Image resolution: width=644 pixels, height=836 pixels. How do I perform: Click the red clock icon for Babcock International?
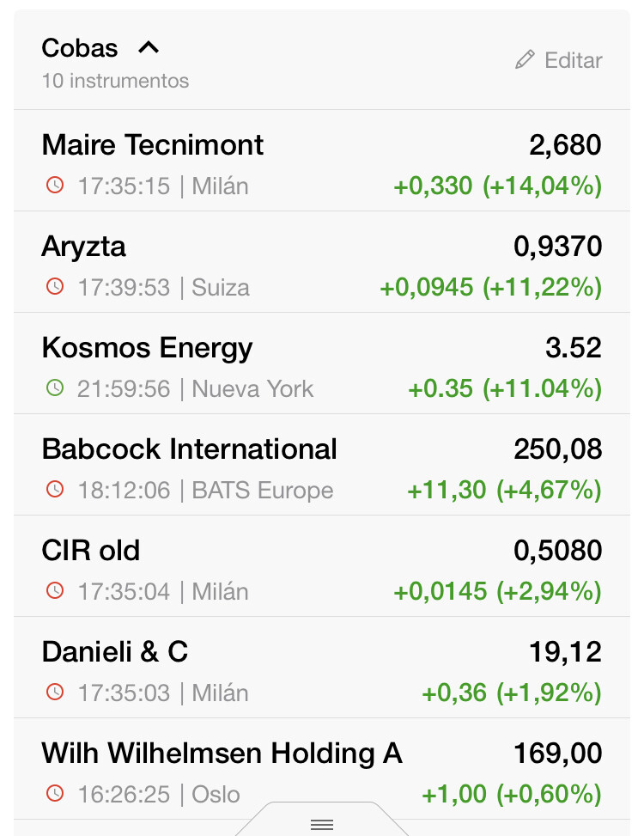[55, 490]
